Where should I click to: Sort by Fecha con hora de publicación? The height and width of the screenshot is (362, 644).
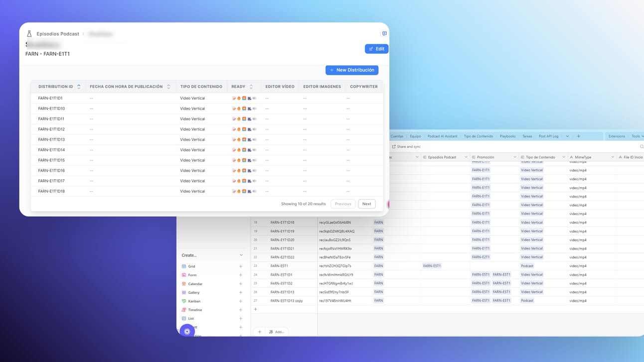[168, 87]
